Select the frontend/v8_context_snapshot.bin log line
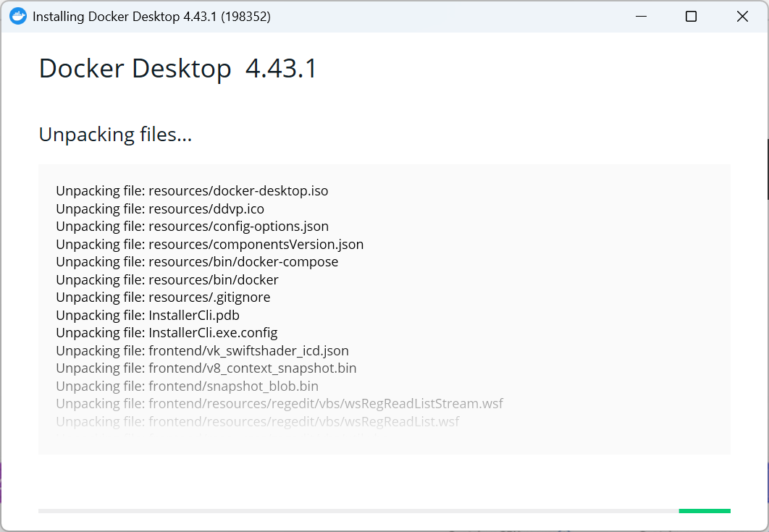769x532 pixels. pyautogui.click(x=206, y=368)
